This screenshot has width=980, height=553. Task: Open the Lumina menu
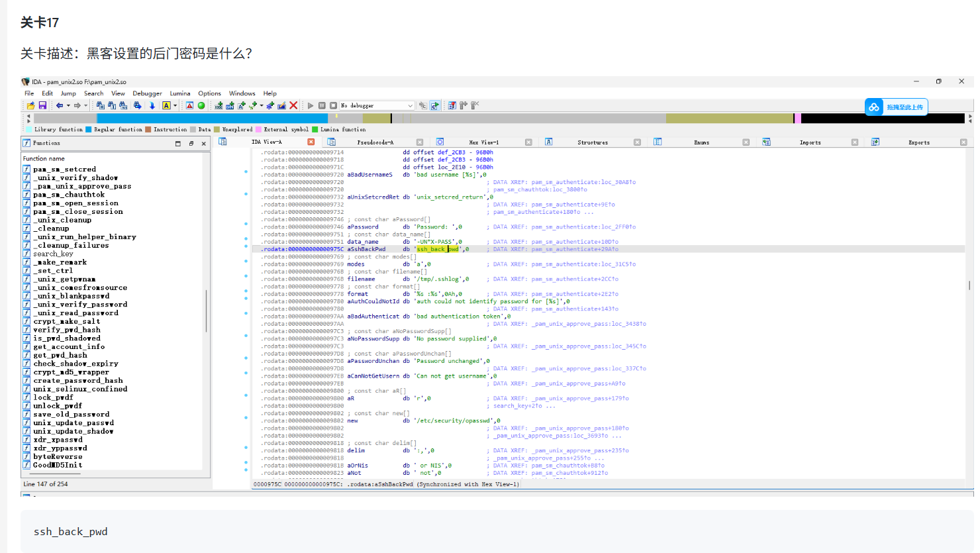coord(180,93)
